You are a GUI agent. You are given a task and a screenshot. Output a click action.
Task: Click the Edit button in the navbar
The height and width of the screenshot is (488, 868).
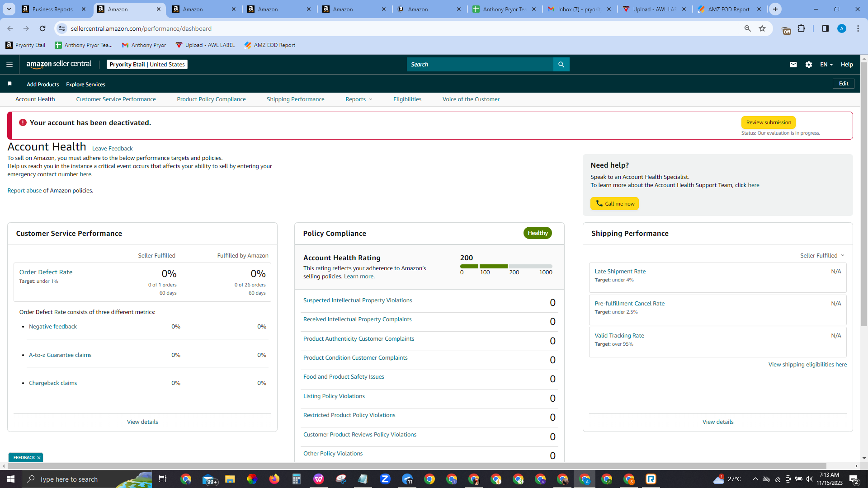coord(844,84)
